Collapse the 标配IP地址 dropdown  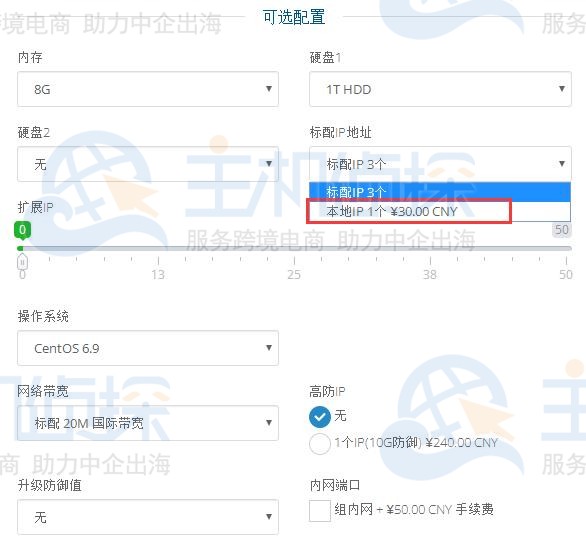[x=440, y=164]
